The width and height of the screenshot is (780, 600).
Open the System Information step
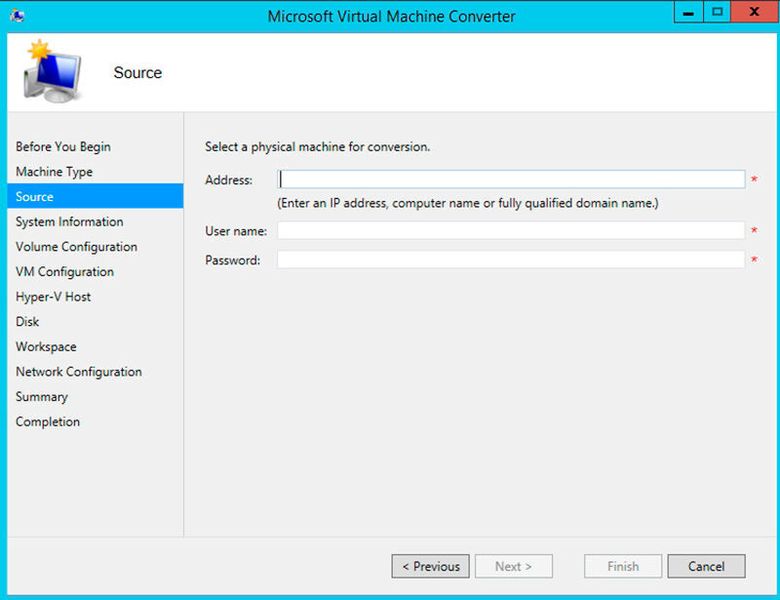[69, 222]
